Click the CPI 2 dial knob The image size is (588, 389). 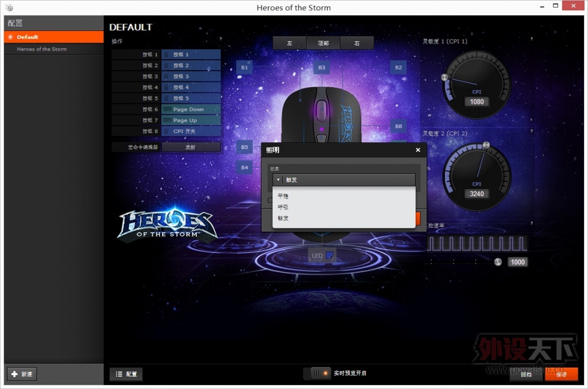[x=486, y=145]
